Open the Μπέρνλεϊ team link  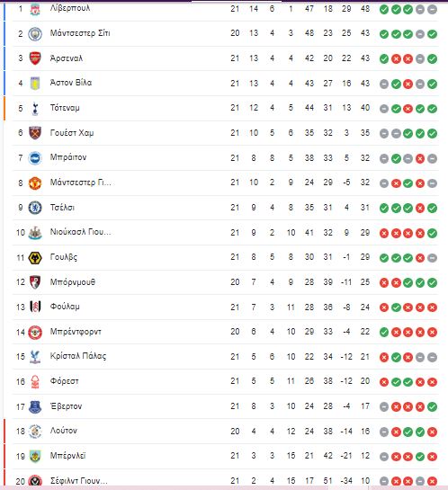pos(67,456)
